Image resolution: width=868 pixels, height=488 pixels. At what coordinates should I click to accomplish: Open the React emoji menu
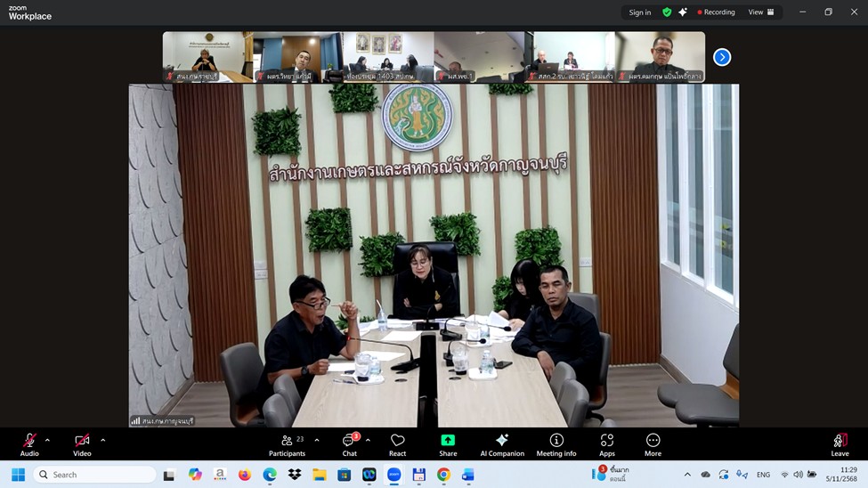click(x=397, y=443)
